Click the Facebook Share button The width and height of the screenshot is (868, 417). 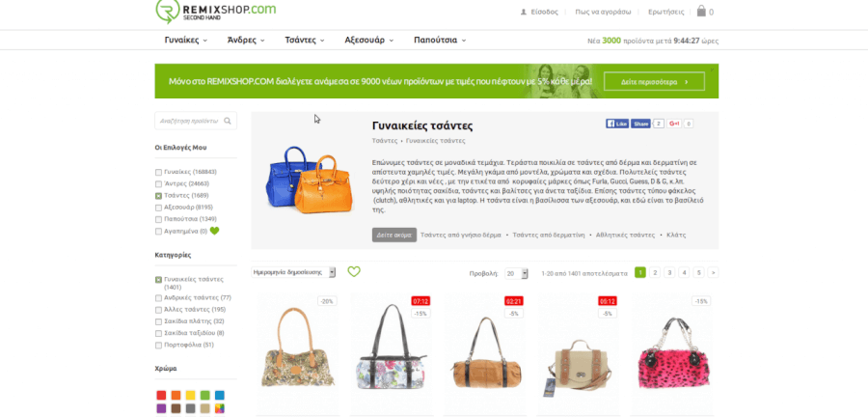[x=640, y=124]
